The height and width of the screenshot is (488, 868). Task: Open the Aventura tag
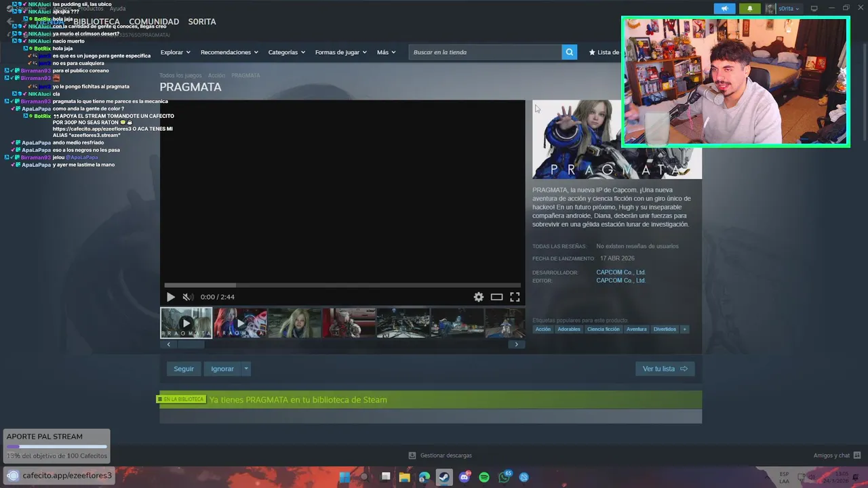(637, 329)
